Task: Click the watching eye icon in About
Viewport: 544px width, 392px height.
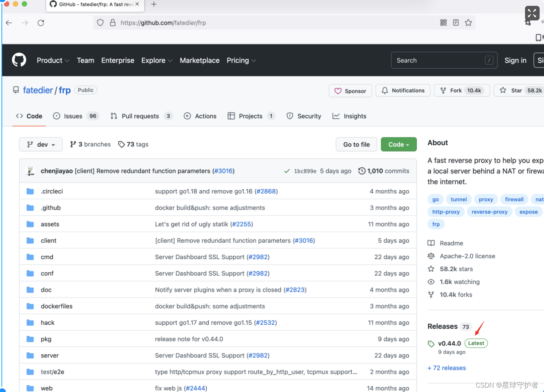Action: pos(431,282)
